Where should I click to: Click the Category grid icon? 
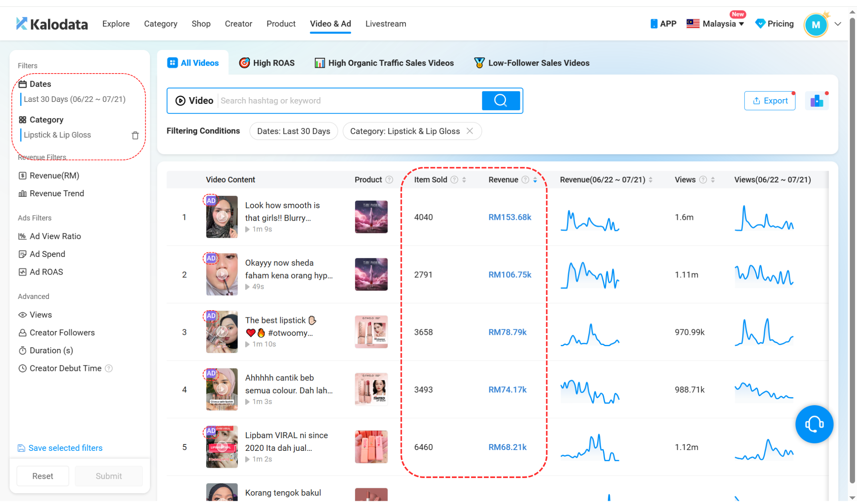22,120
